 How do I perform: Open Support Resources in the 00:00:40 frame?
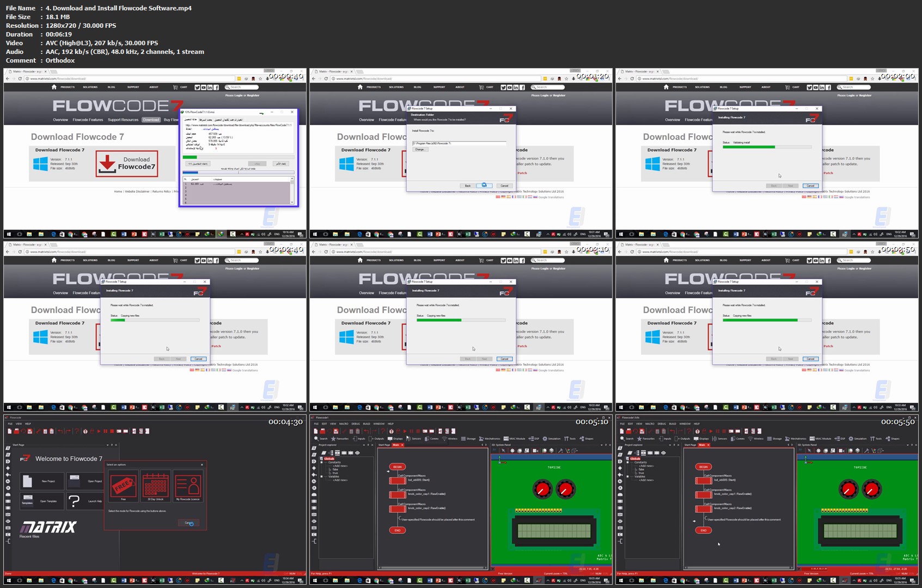pyautogui.click(x=123, y=120)
